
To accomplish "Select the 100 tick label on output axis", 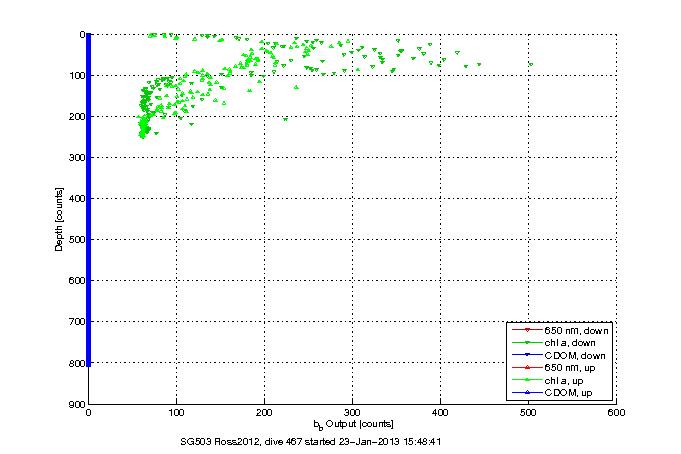I will [176, 413].
